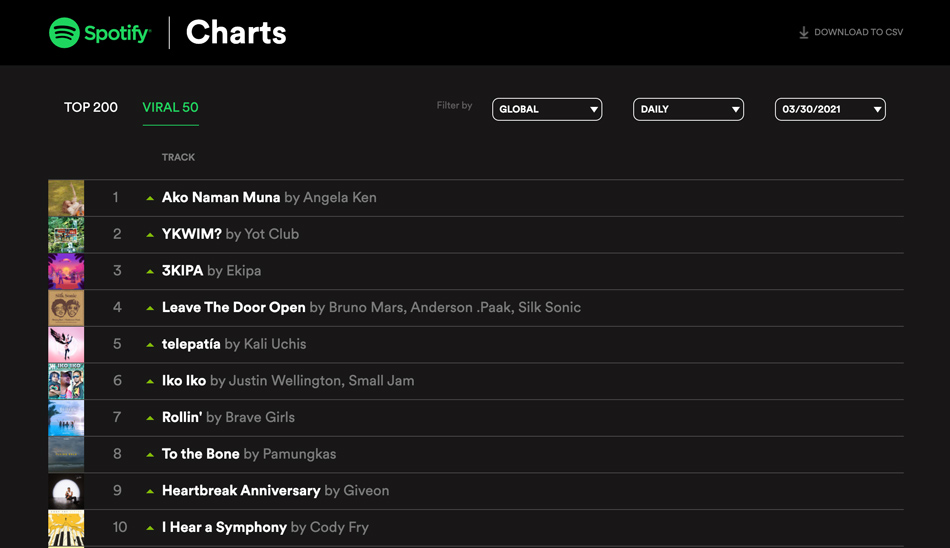
Task: Open the GLOBAL region dropdown
Action: (547, 109)
